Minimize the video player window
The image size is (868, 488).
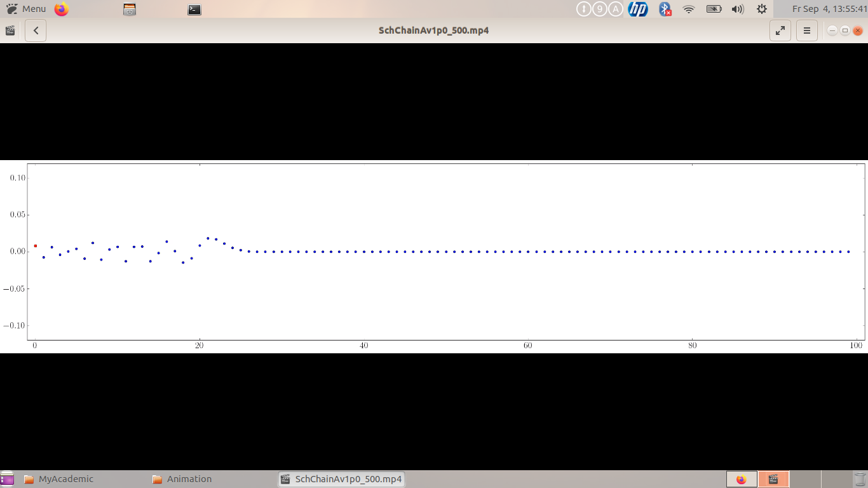click(832, 30)
